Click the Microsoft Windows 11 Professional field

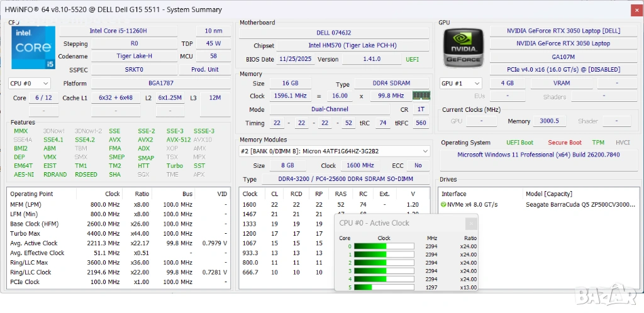[538, 155]
